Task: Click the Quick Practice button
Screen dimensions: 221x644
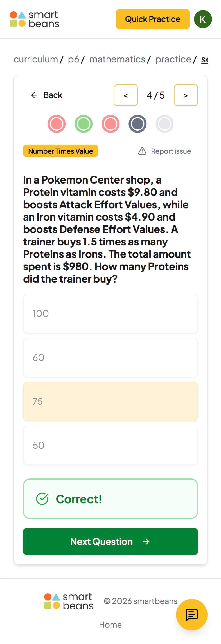Action: 152,19
